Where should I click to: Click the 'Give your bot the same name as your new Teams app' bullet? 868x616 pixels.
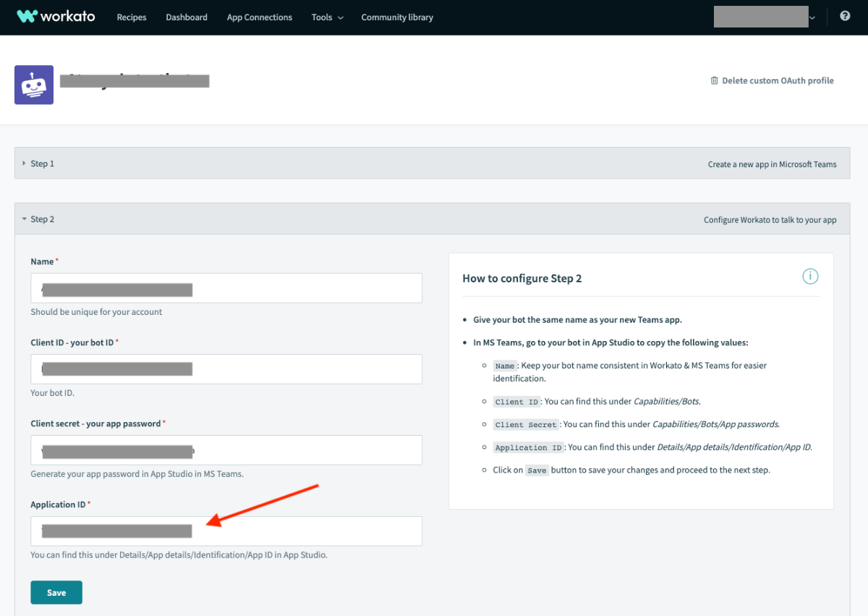pyautogui.click(x=578, y=320)
